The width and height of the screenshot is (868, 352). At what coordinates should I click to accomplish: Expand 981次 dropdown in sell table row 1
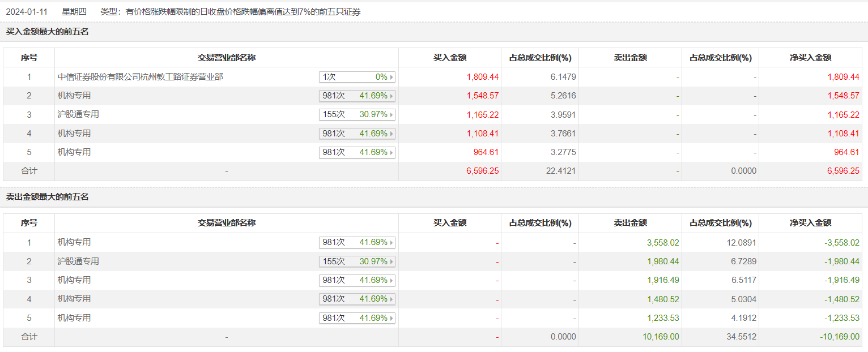pos(357,242)
